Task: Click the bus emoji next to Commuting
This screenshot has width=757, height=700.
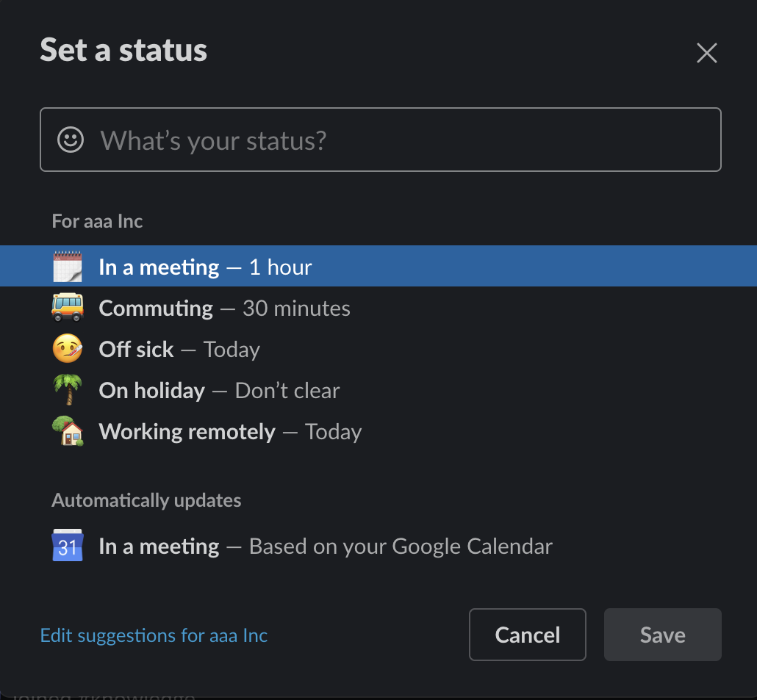Action: click(x=68, y=308)
